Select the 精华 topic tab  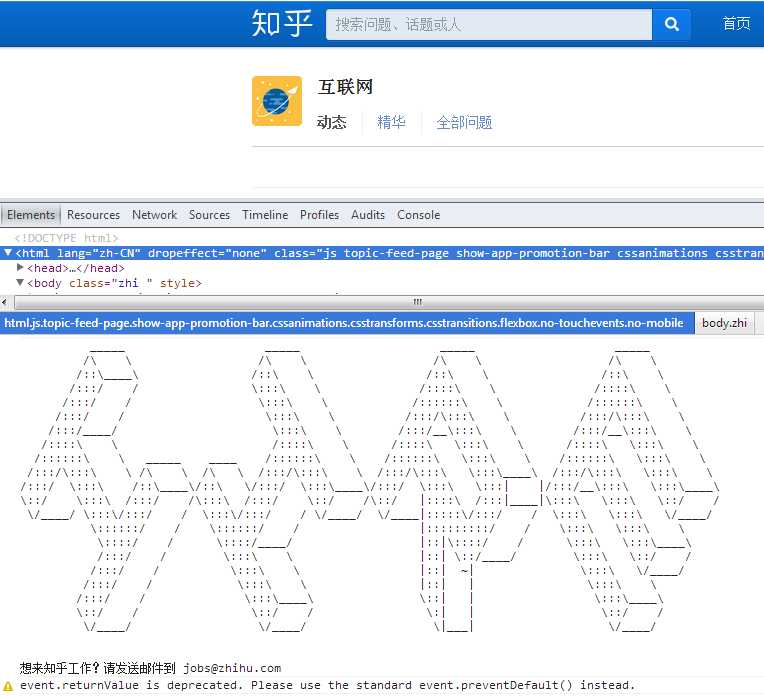391,122
